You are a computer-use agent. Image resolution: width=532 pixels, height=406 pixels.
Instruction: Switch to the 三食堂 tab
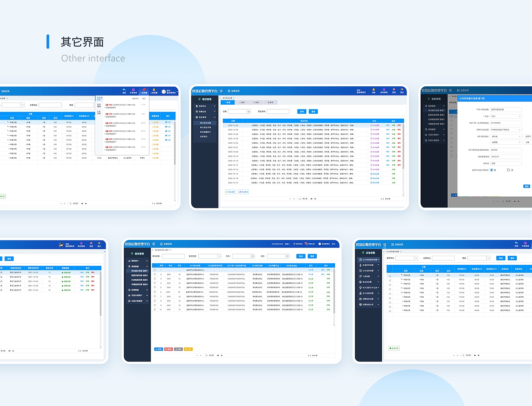(x=256, y=103)
